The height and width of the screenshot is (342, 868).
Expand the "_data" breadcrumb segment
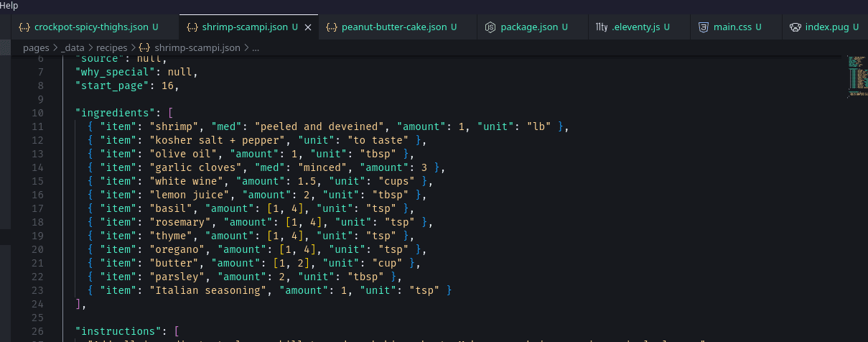tap(73, 48)
